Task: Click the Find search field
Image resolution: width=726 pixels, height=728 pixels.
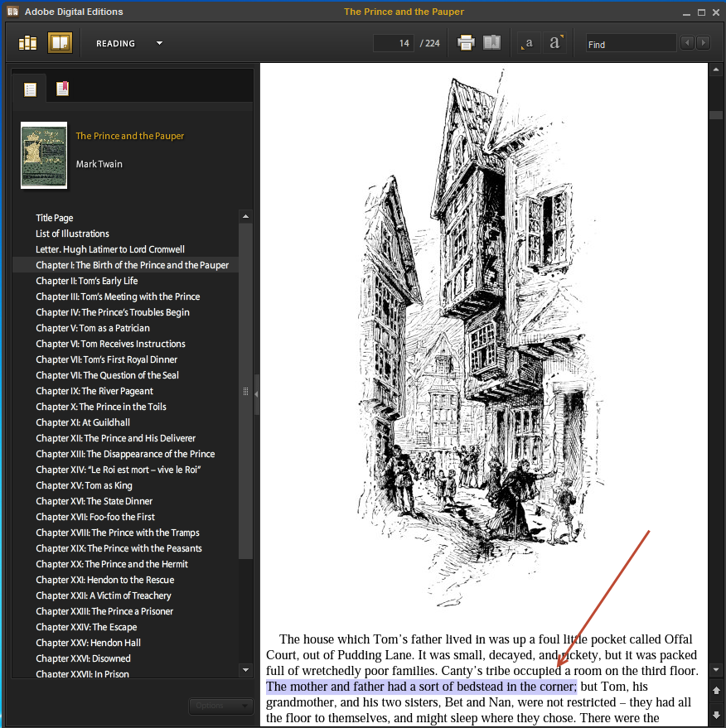Action: (x=631, y=44)
